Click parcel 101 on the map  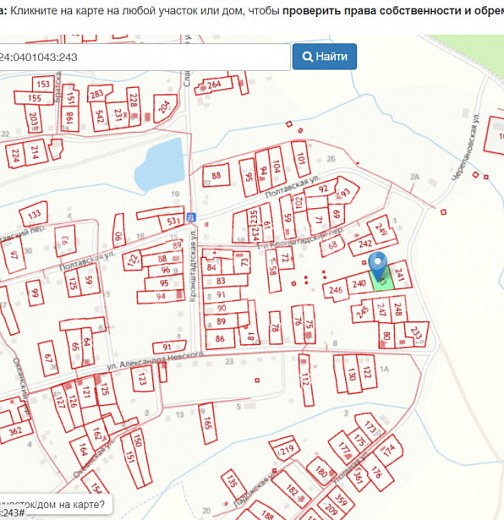(301, 159)
